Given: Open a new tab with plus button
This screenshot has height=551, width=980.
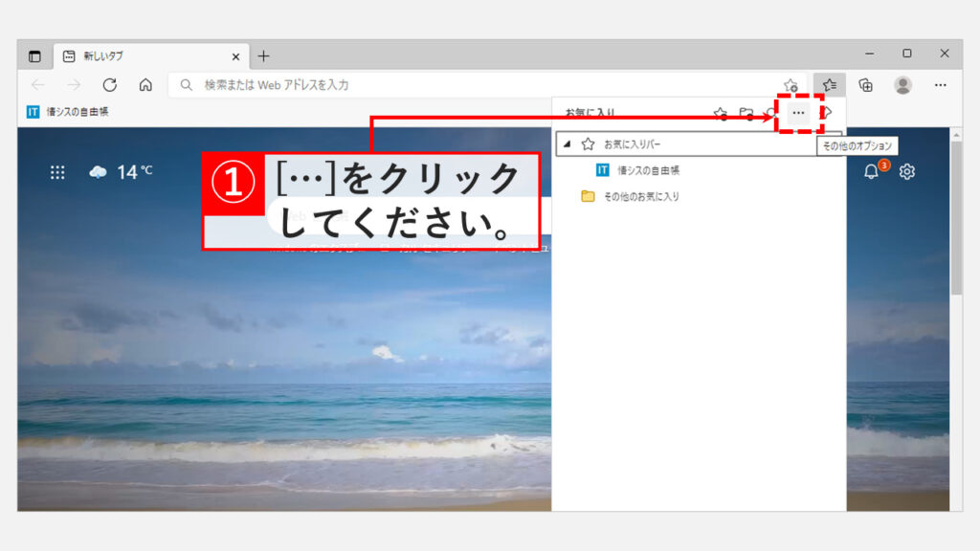Looking at the screenshot, I should pos(264,56).
